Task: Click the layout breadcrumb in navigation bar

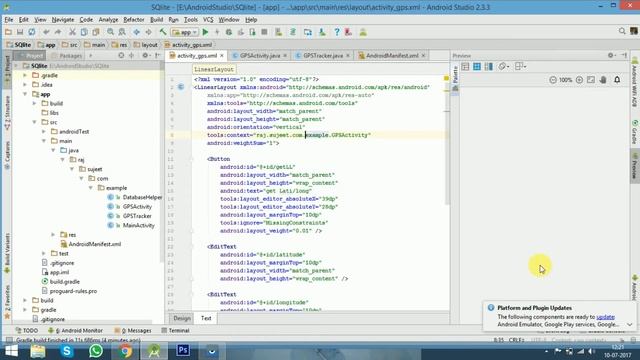Action: 146,45
